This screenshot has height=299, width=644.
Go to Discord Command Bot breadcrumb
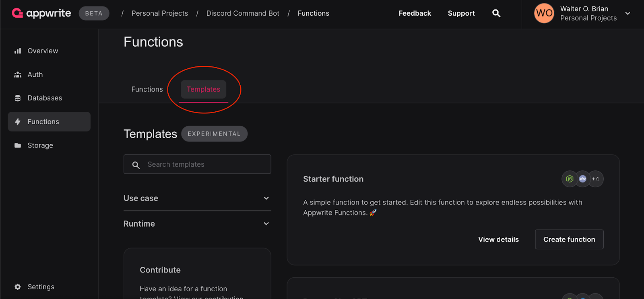[x=243, y=13]
